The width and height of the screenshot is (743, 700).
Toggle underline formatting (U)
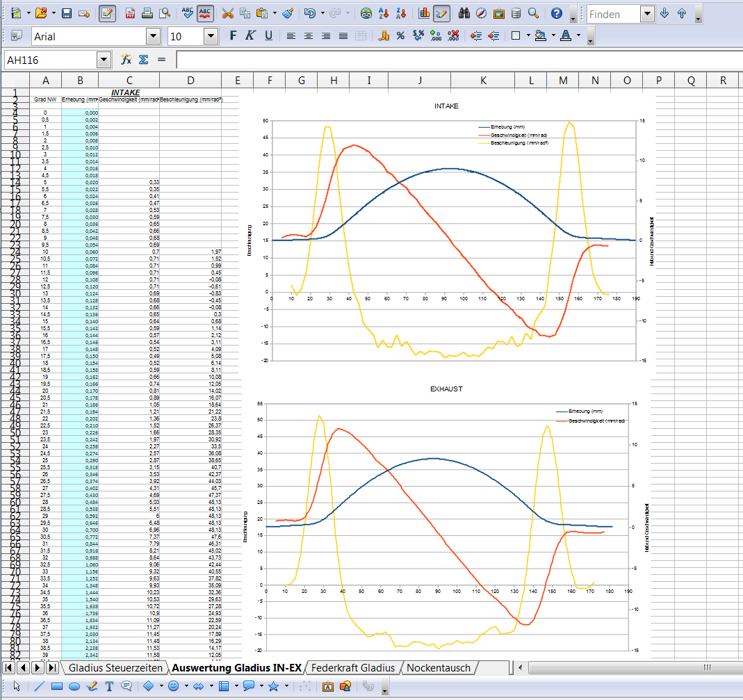pos(268,36)
